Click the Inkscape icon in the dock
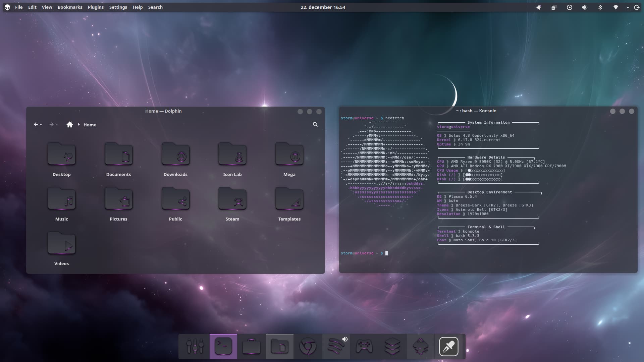 point(420,347)
